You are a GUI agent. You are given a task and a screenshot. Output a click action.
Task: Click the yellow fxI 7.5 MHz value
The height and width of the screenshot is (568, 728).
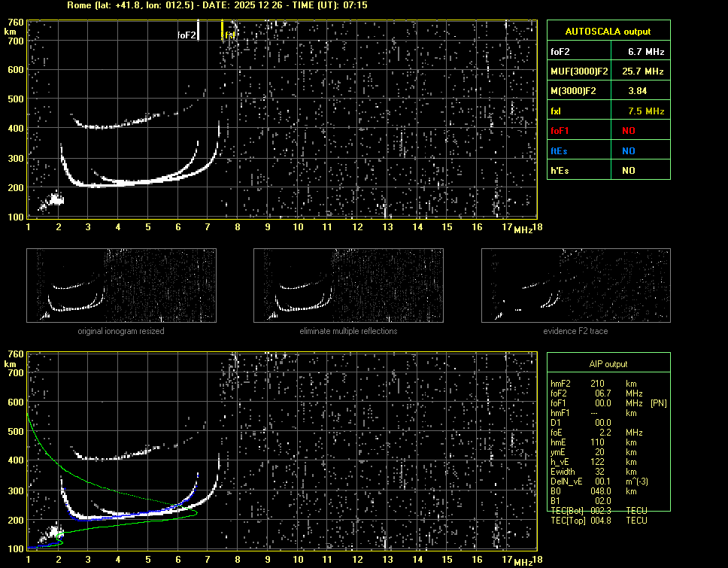pyautogui.click(x=646, y=111)
